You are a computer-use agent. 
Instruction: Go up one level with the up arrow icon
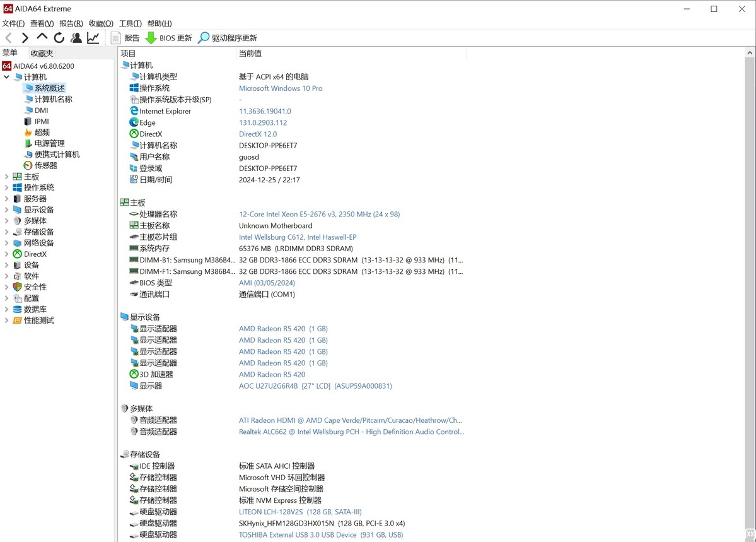tap(42, 37)
